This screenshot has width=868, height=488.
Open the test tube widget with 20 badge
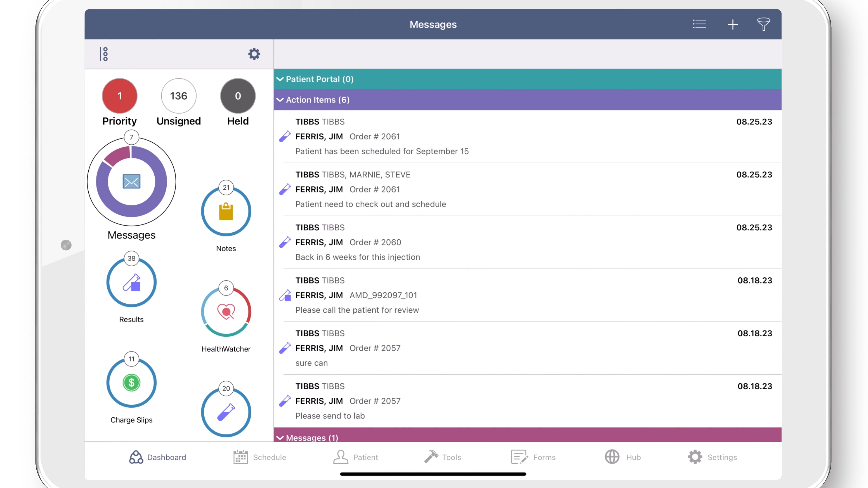226,412
